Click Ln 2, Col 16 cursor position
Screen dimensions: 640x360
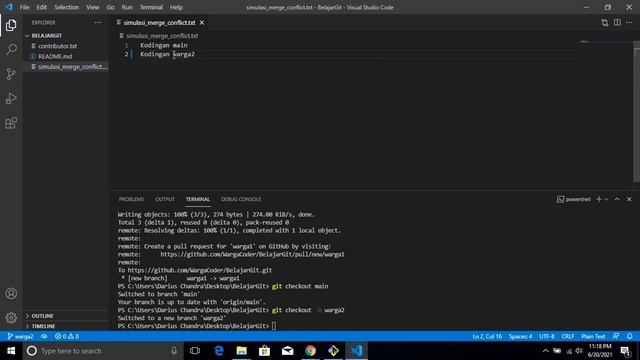point(487,336)
